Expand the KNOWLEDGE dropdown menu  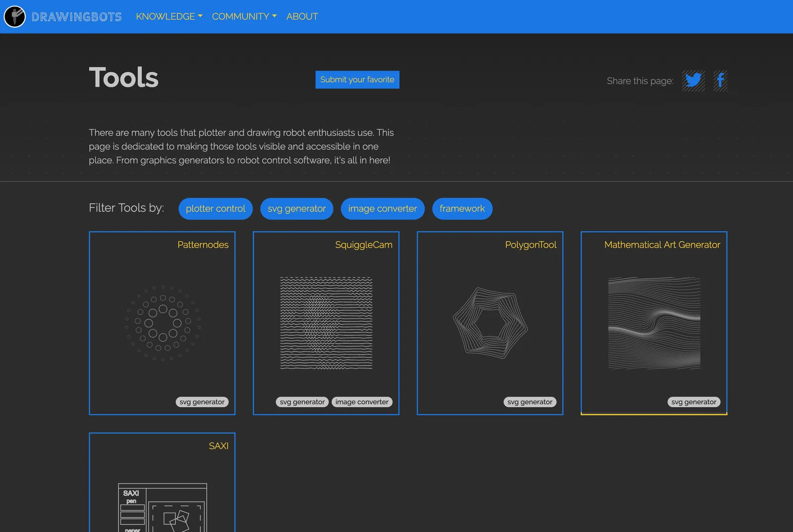[169, 16]
